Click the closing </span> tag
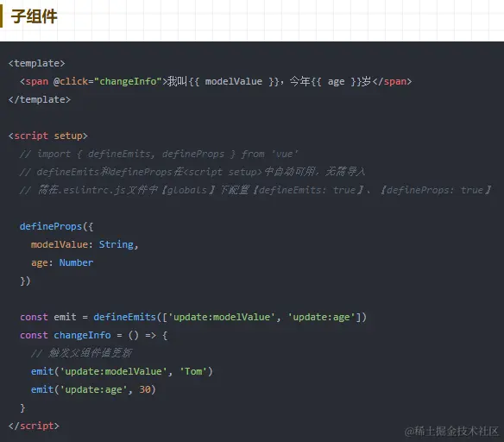Viewport: 504px width, 442px height. tap(392, 81)
